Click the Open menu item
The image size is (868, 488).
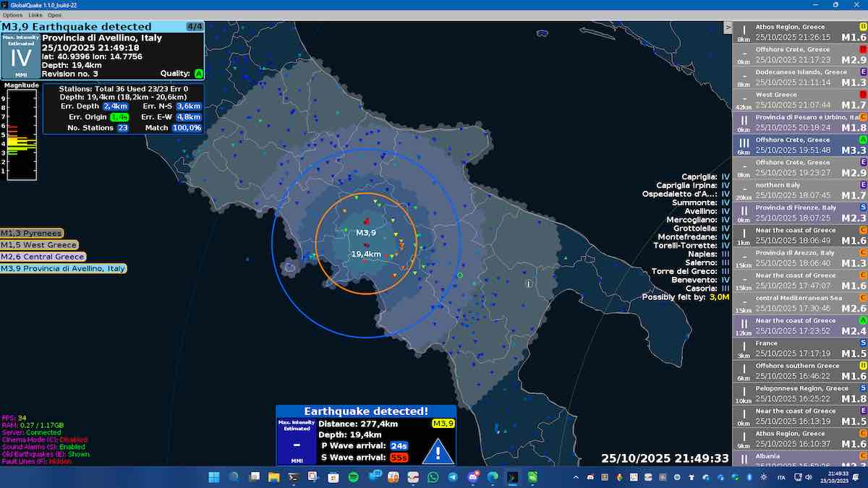point(54,14)
